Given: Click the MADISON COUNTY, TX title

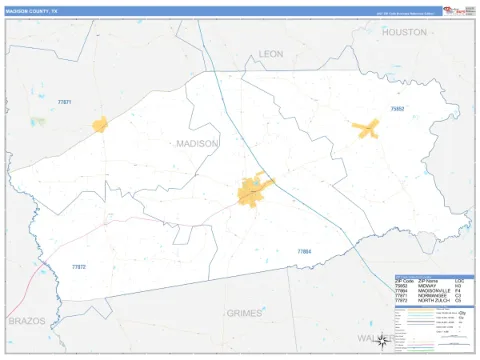Looking at the screenshot, I should tap(31, 11).
